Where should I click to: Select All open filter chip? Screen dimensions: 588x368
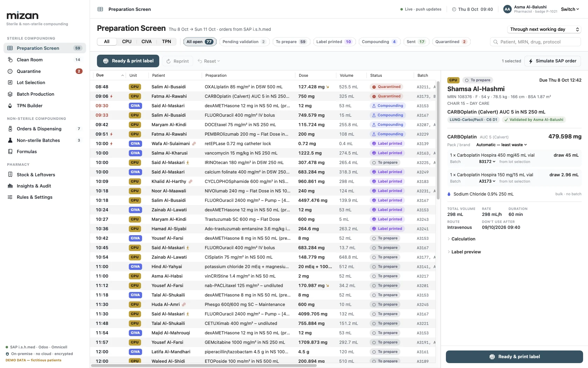(200, 42)
